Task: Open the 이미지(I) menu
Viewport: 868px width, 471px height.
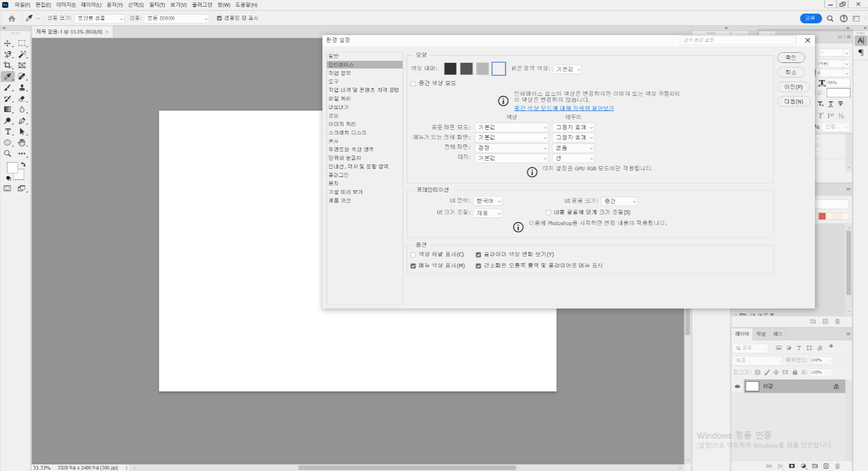Action: pos(66,5)
